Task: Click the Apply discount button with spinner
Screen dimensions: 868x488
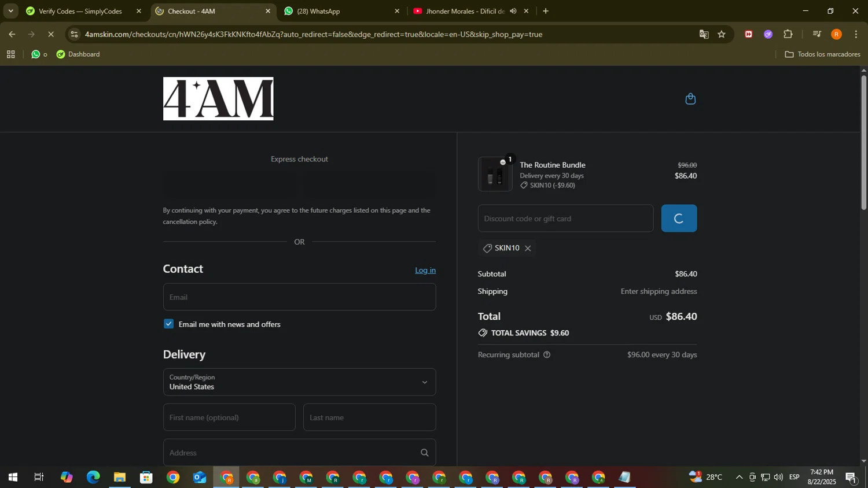Action: pos(679,219)
